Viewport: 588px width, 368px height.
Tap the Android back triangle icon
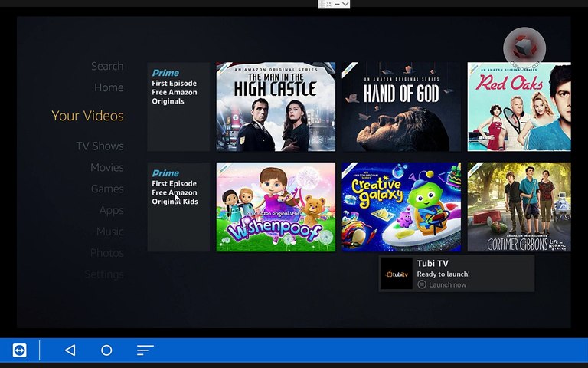tap(70, 350)
